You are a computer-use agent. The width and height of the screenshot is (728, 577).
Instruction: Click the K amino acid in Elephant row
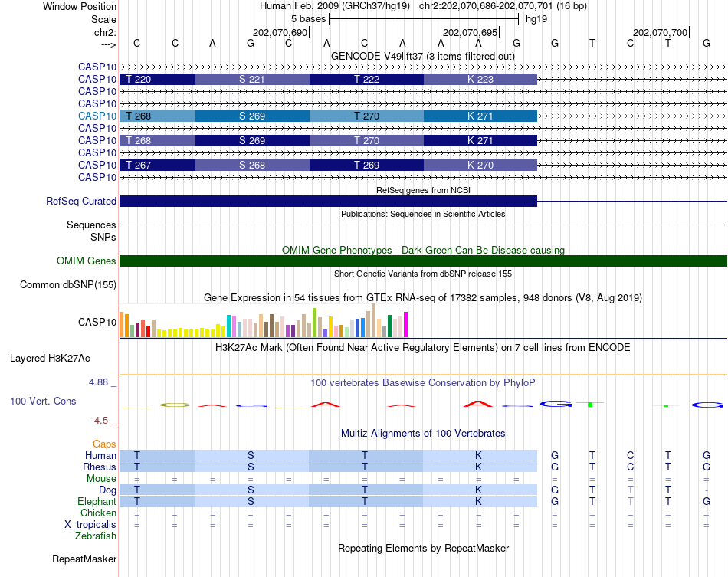point(478,501)
